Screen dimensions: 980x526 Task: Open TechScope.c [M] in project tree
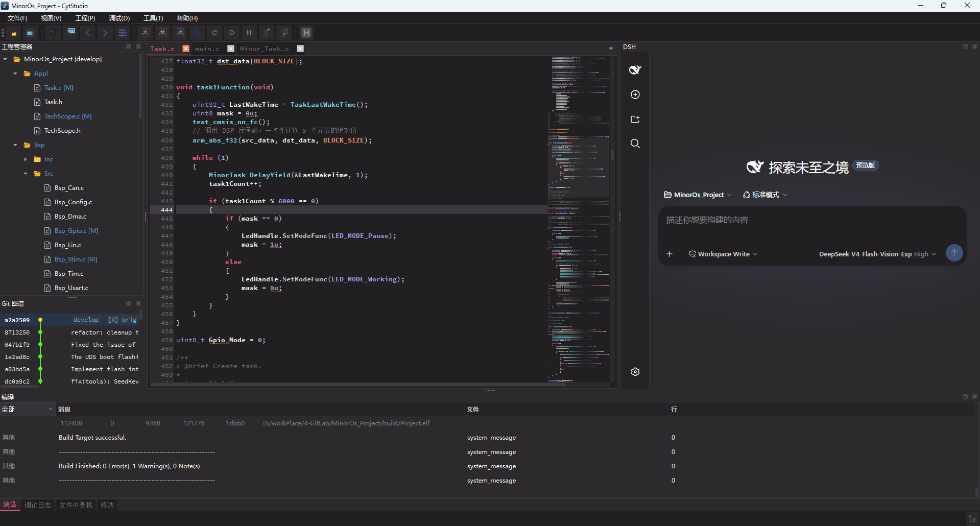pos(67,116)
